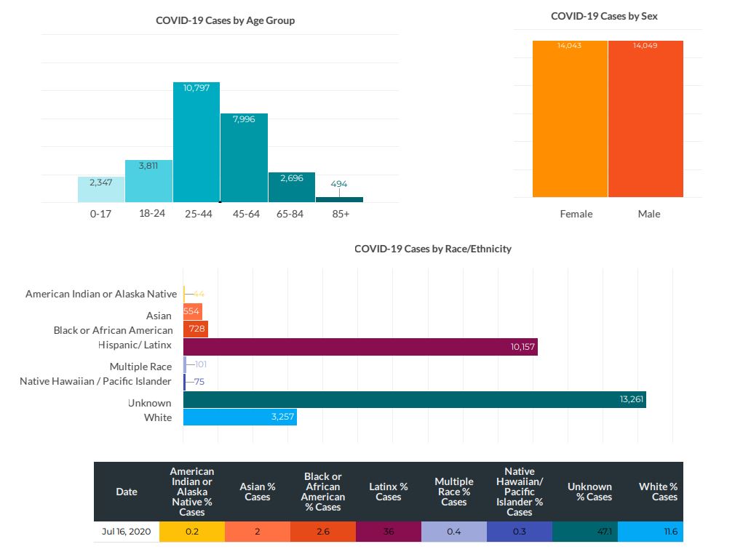This screenshot has height=560, width=751.
Task: Click the Unknown % cell showing 47.1
Action: pos(585,532)
